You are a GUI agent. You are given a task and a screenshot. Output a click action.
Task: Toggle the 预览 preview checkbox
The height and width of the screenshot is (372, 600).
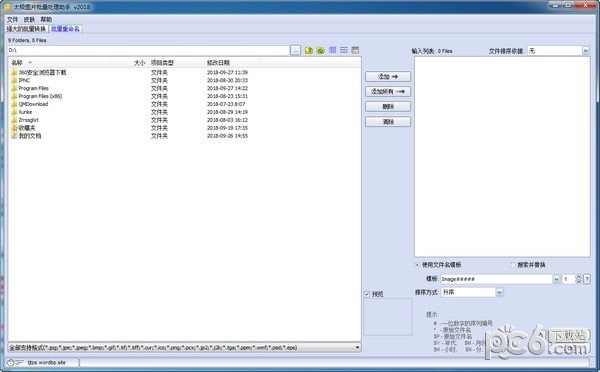[367, 294]
